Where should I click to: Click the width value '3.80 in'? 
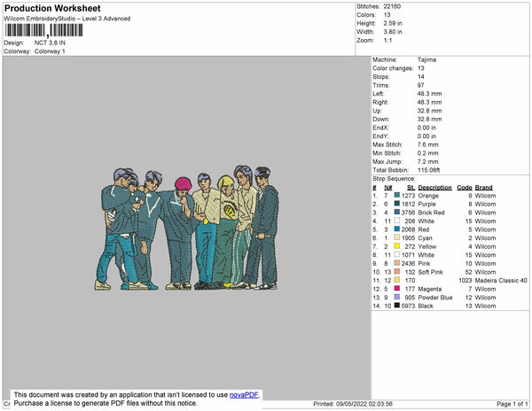click(393, 32)
